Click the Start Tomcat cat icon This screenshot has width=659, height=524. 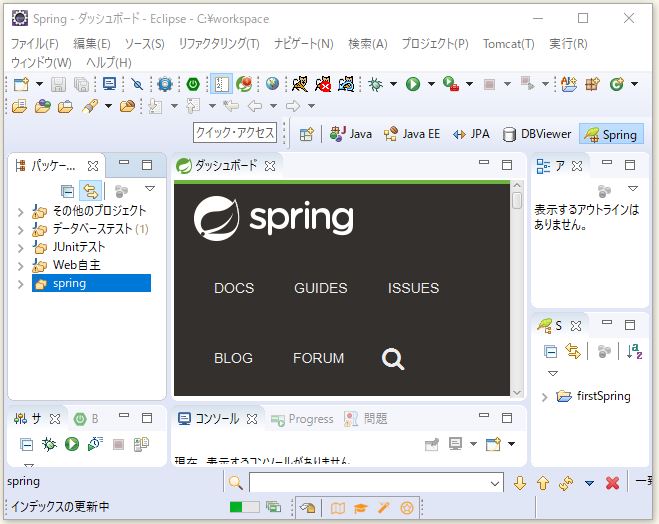tap(300, 84)
